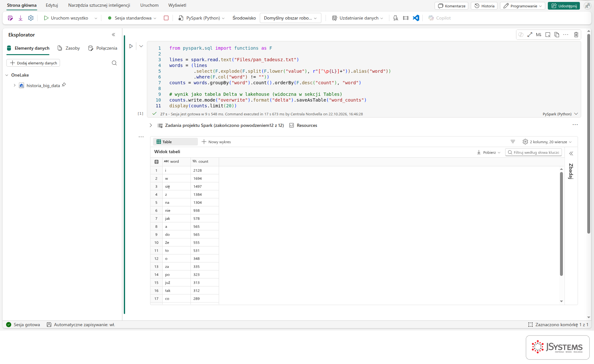
Task: Click the table grid icon in the header row
Action: [x=157, y=161]
